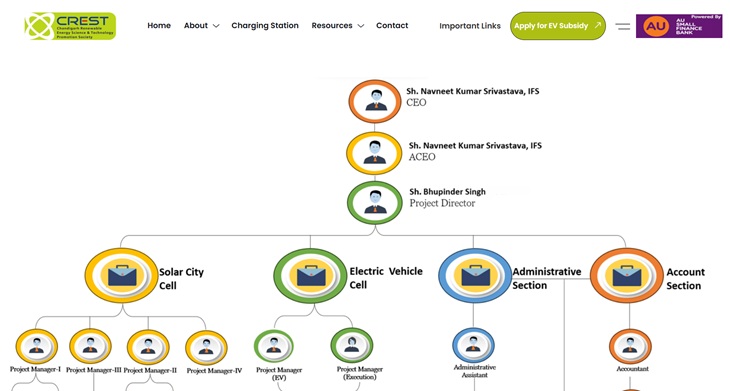Screen dimensions: 730x391
Task: Click the Project Manager-IV label
Action: click(214, 371)
